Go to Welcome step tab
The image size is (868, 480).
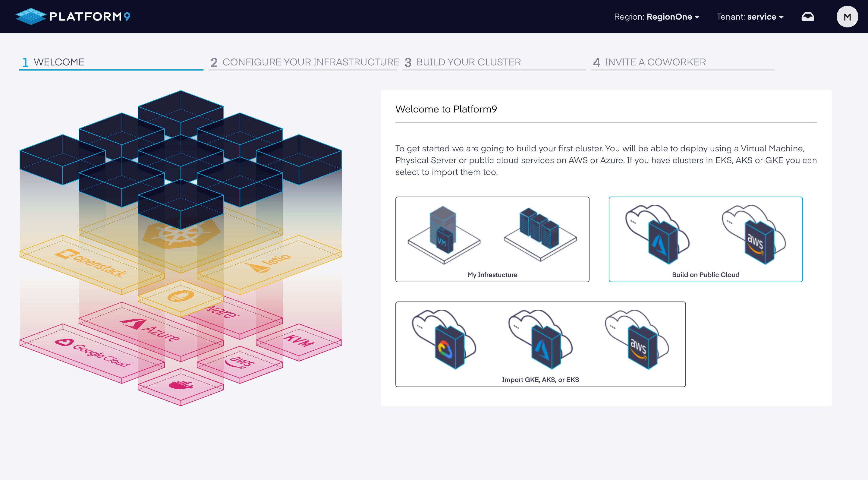coord(59,62)
